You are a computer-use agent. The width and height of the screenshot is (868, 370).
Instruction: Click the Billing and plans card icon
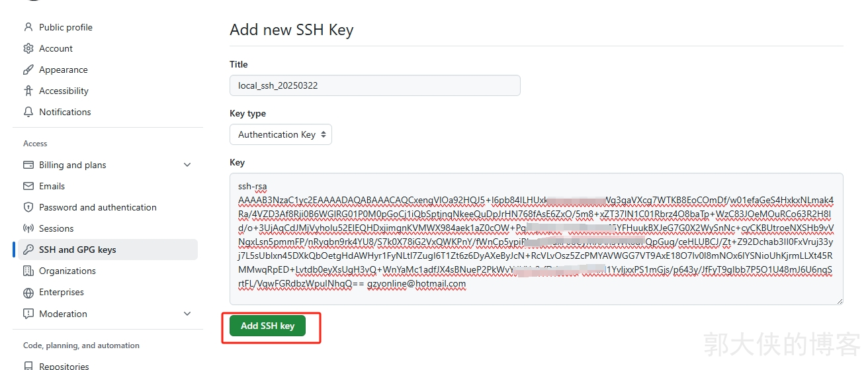coord(28,165)
